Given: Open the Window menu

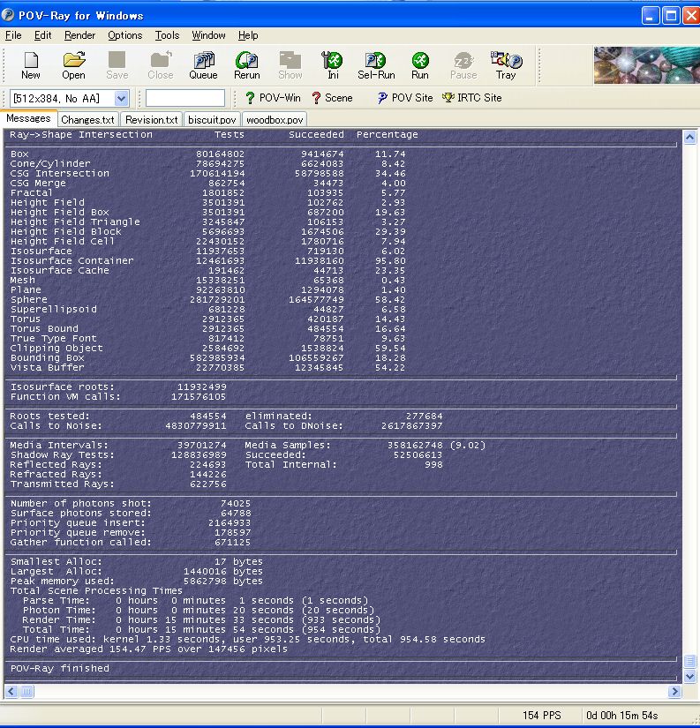Looking at the screenshot, I should pos(208,35).
